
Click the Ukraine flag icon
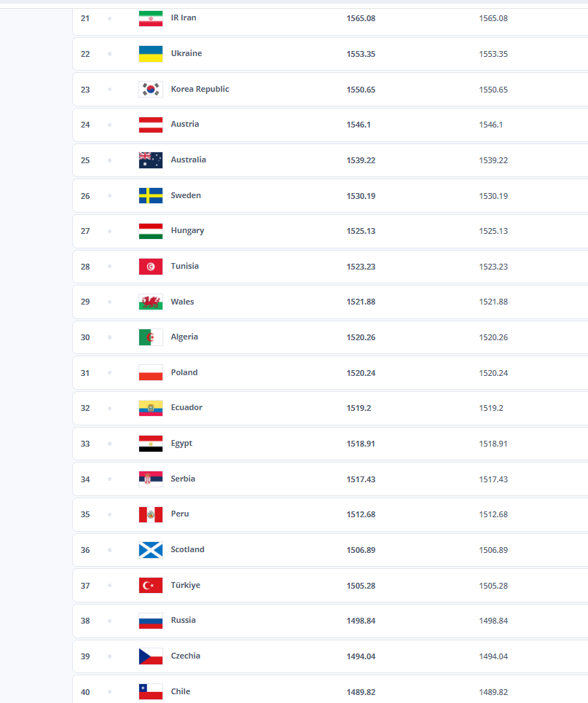pyautogui.click(x=151, y=54)
